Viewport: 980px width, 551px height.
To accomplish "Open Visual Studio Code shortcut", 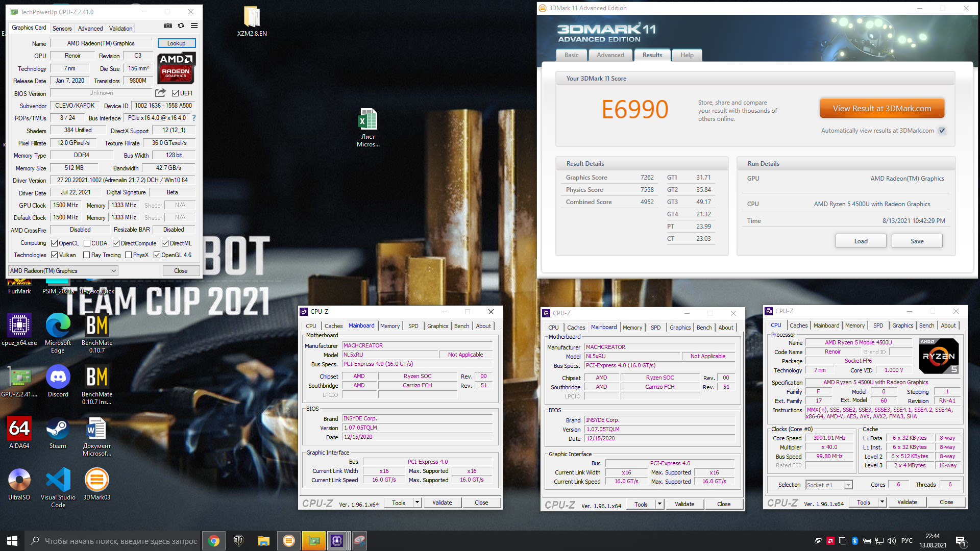I will [x=58, y=488].
